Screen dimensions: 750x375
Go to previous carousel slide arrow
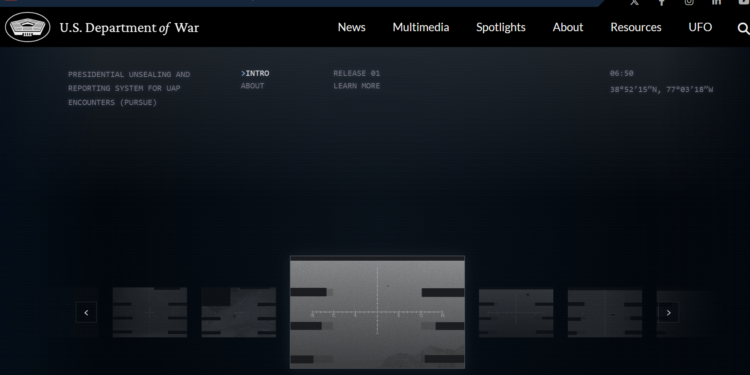86,312
